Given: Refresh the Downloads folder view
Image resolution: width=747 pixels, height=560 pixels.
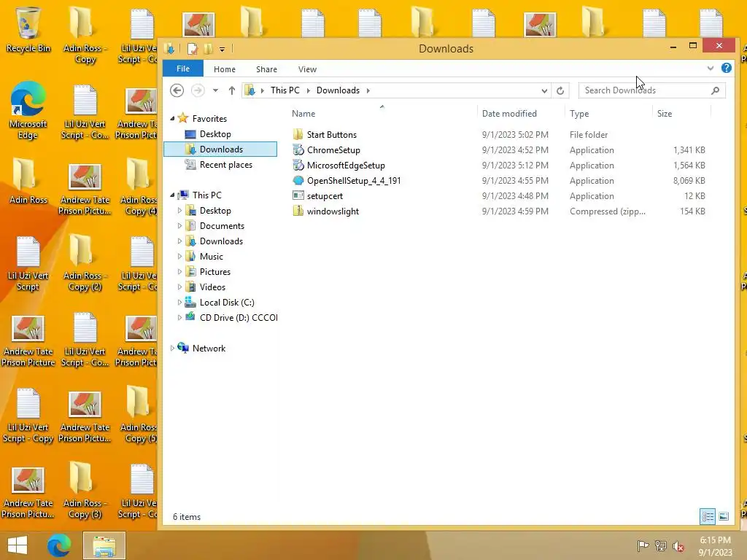Looking at the screenshot, I should point(560,90).
